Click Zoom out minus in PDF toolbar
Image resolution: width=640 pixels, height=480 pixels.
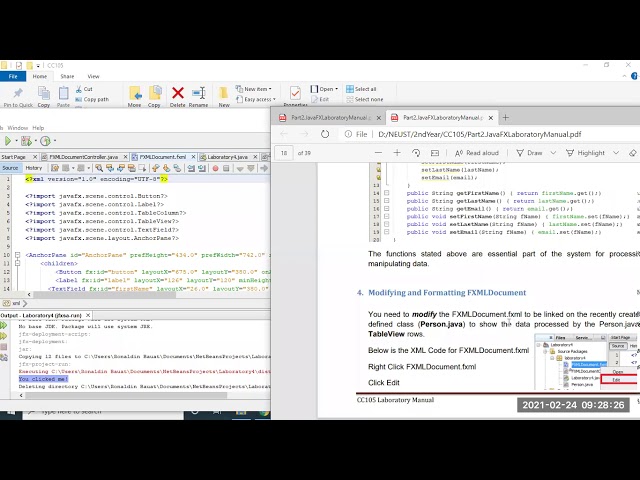[378, 153]
